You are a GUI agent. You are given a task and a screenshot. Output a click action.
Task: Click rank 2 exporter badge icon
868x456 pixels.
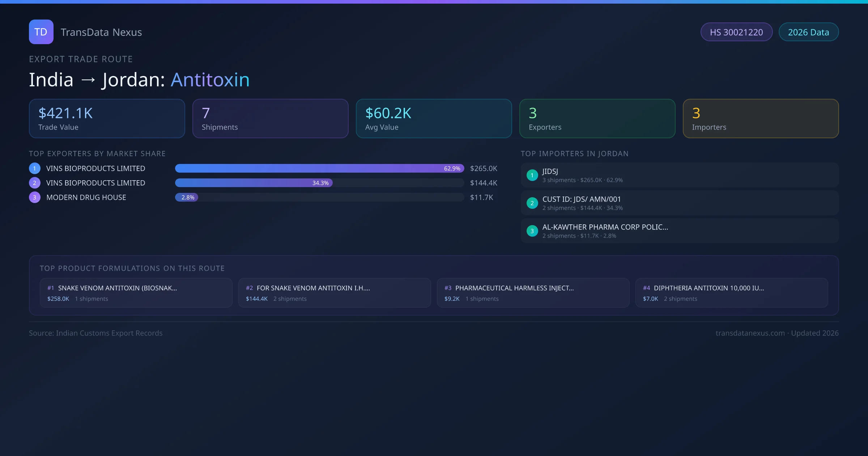pos(35,183)
